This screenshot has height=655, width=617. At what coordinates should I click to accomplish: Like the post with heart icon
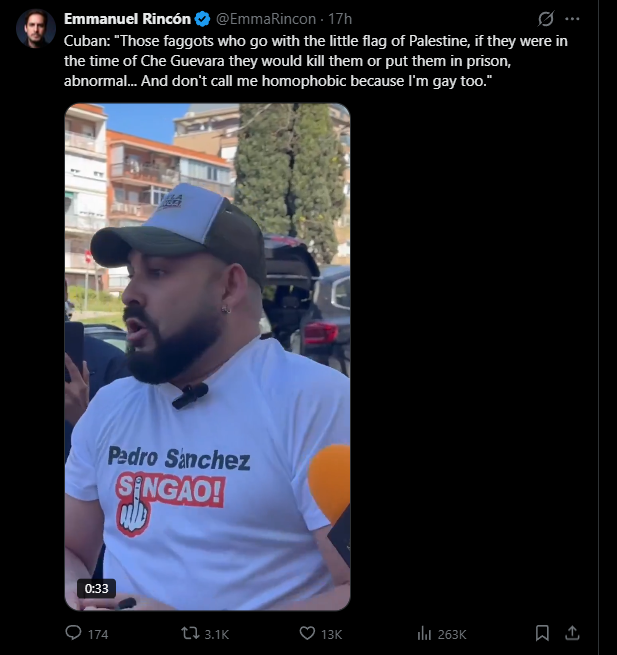coord(307,633)
